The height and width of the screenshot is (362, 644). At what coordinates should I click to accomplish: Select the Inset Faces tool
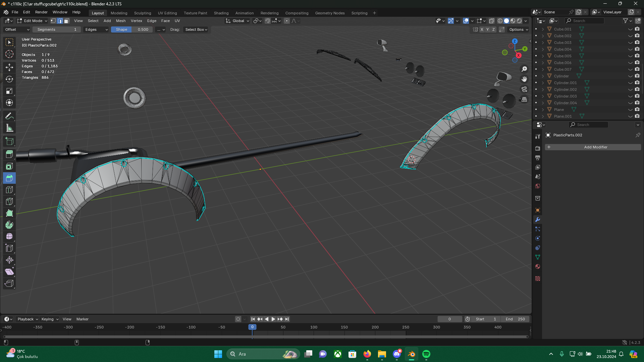tap(9, 166)
